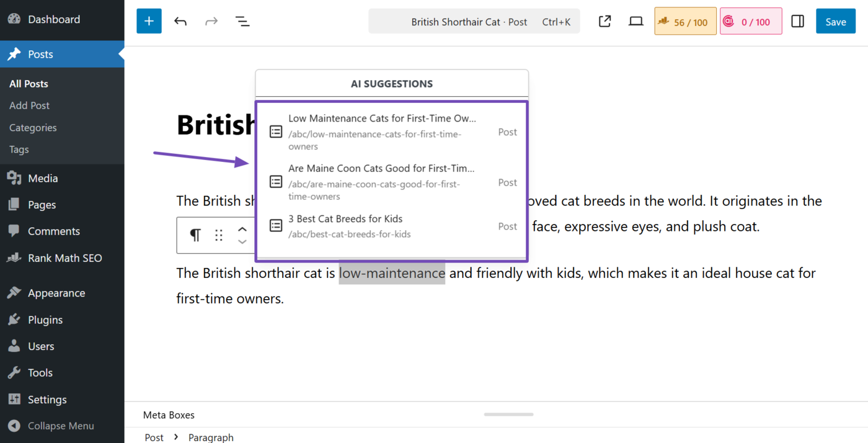Open the Rank Math SEO menu

(x=64, y=258)
